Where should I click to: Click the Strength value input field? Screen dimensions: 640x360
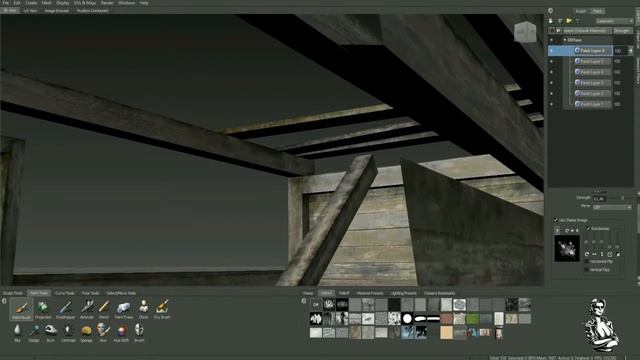click(x=600, y=199)
